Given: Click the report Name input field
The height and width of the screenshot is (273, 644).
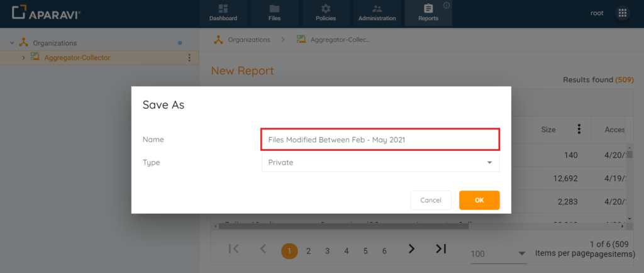Looking at the screenshot, I should click(380, 140).
